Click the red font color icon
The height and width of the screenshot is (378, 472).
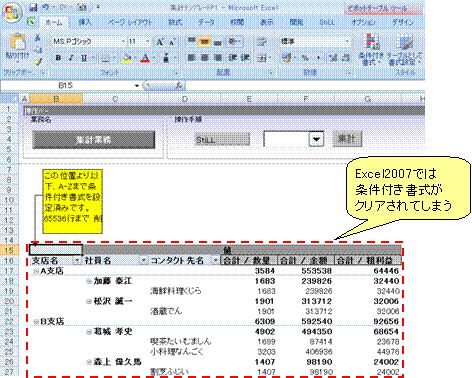tap(145, 58)
